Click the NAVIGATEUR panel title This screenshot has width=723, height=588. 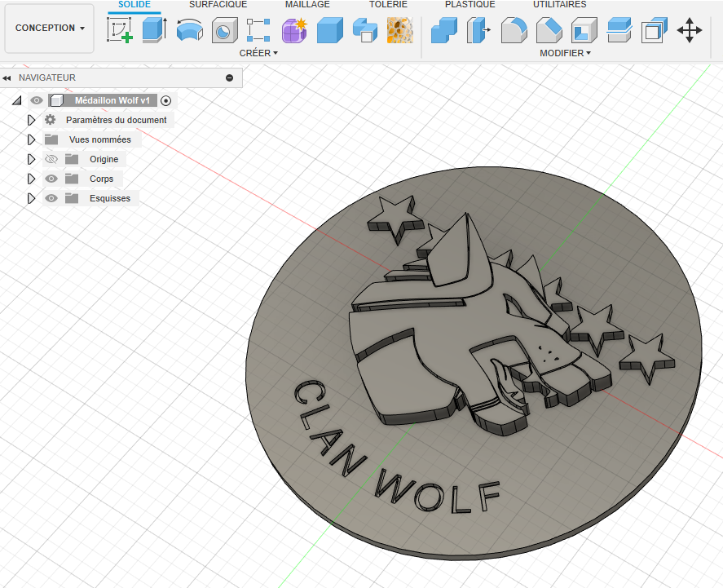[47, 77]
